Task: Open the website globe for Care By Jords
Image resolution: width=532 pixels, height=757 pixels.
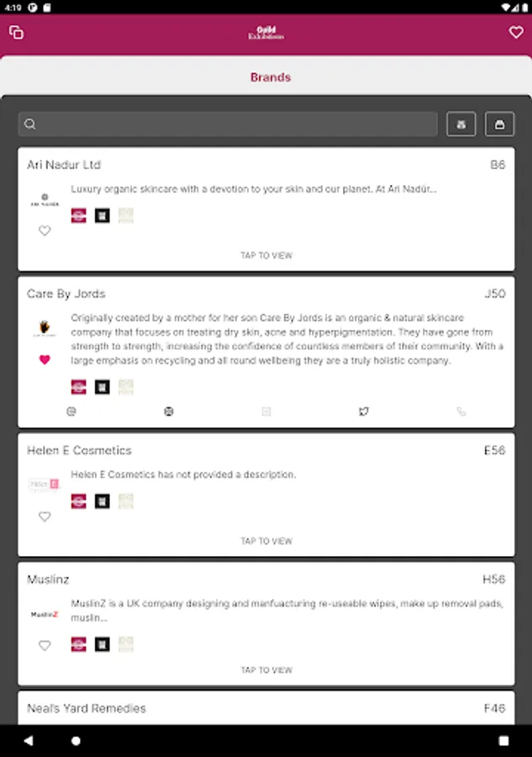Action: click(169, 411)
